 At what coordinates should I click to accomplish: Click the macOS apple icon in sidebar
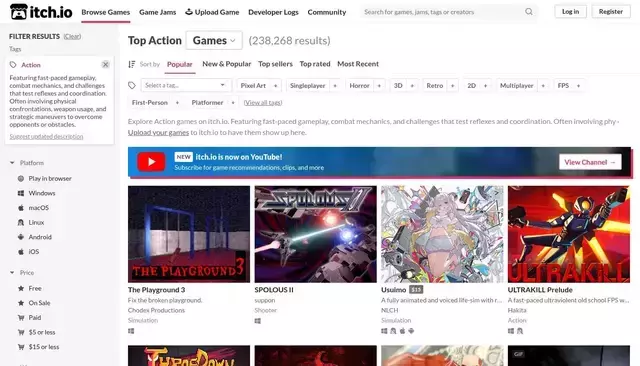point(21,208)
